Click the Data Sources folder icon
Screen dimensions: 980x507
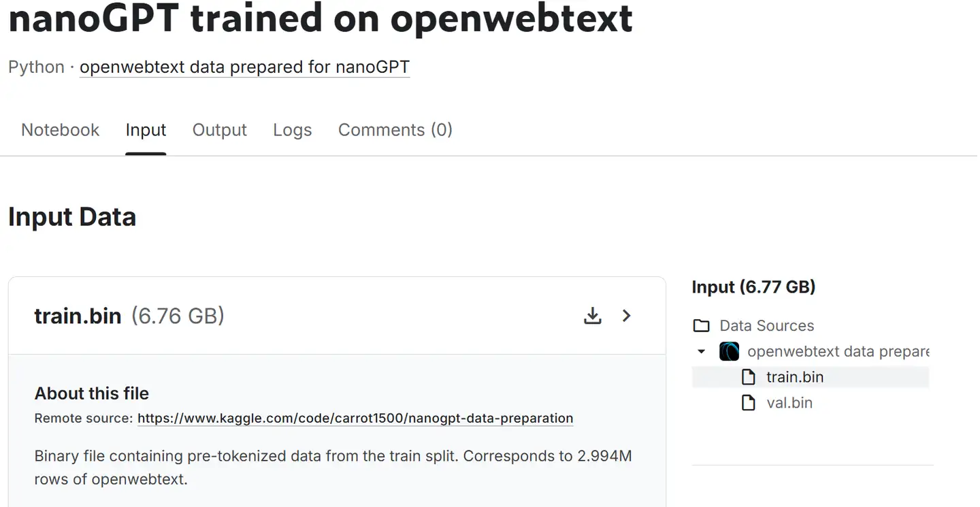(701, 325)
